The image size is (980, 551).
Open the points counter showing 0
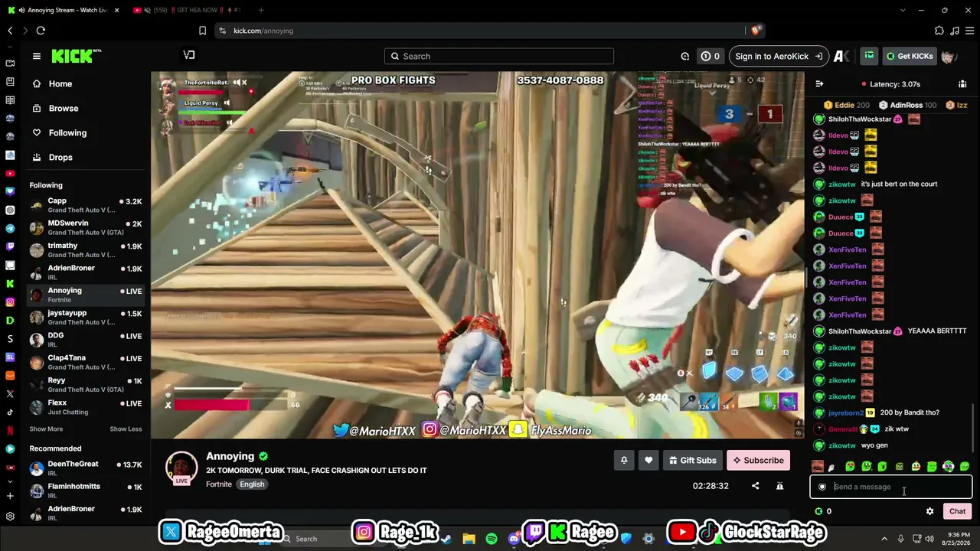click(x=710, y=56)
